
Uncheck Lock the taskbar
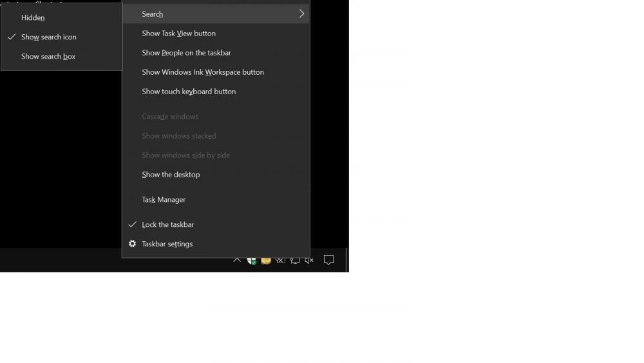pos(216,224)
